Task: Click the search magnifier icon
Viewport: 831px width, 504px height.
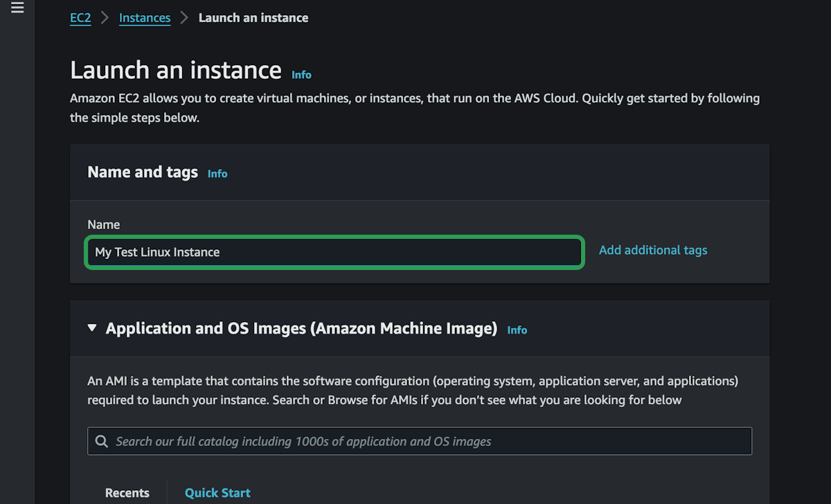Action: 102,441
